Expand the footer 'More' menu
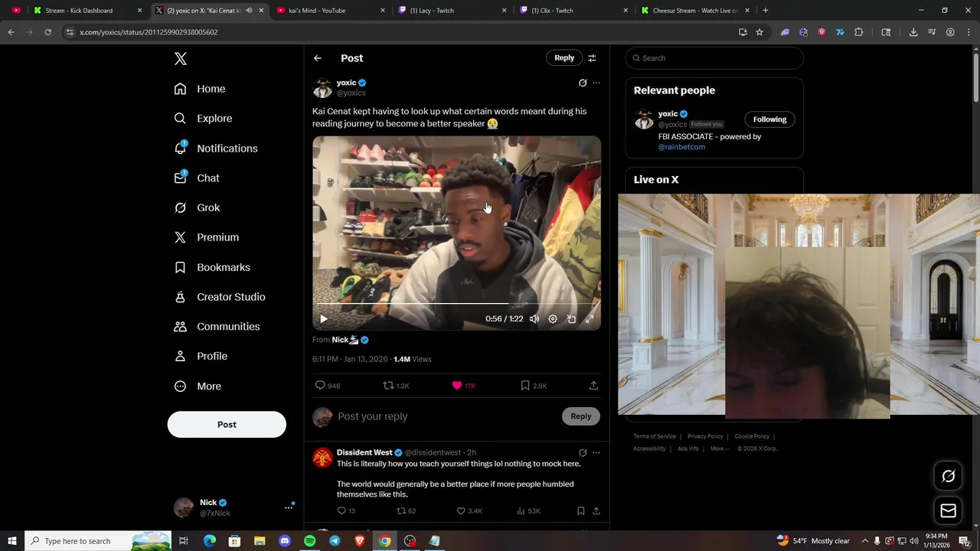This screenshot has height=551, width=980. click(x=720, y=448)
